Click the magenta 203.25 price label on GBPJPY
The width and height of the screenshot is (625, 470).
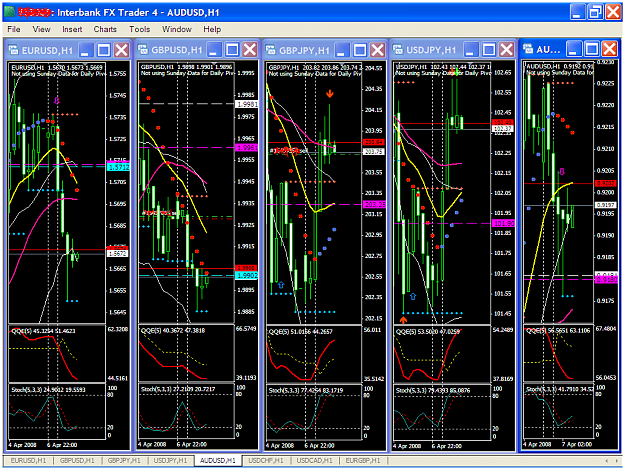(x=374, y=204)
